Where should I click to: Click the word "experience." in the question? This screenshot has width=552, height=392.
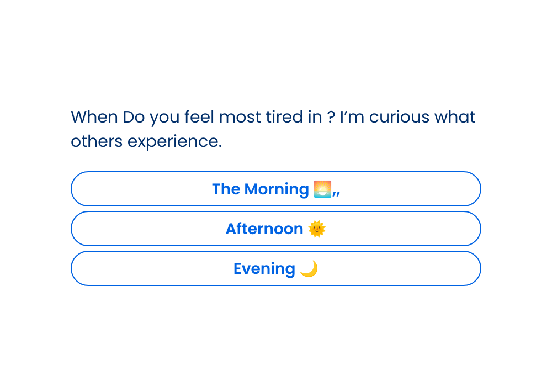[x=174, y=142]
